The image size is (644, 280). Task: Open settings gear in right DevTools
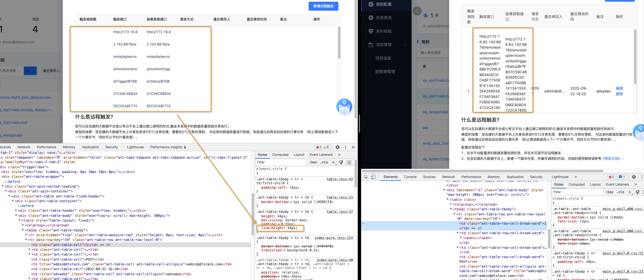(x=634, y=177)
